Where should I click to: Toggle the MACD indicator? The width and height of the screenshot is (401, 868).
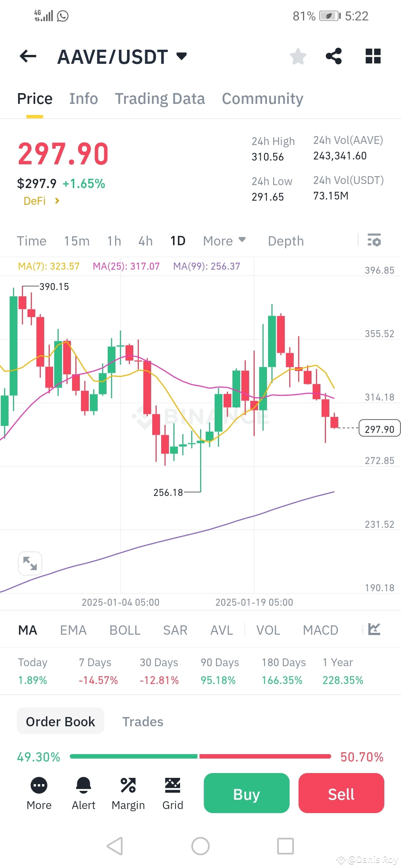(320, 629)
